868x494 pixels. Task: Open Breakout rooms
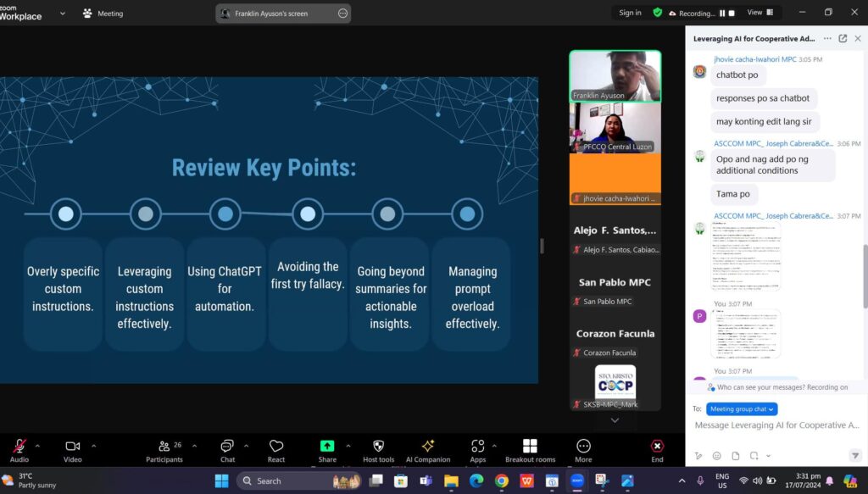[x=530, y=450]
